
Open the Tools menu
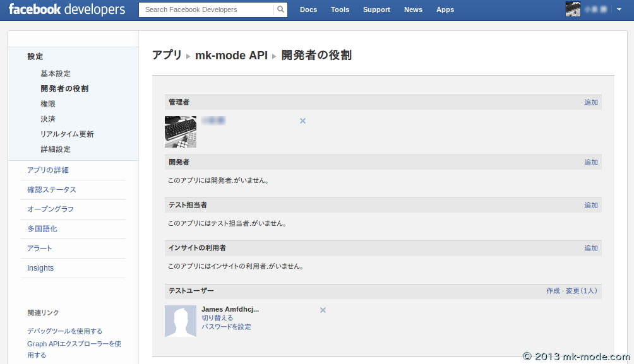pyautogui.click(x=340, y=9)
